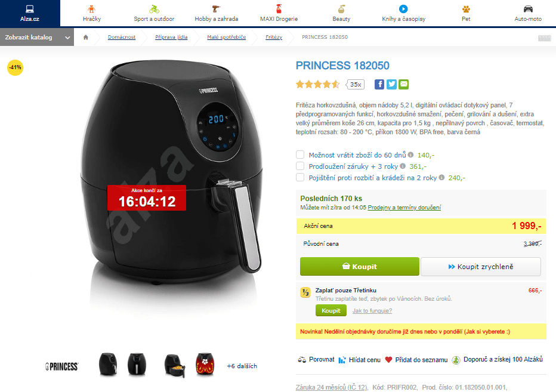Open Prodejny a termíny doručení link

(x=404, y=208)
